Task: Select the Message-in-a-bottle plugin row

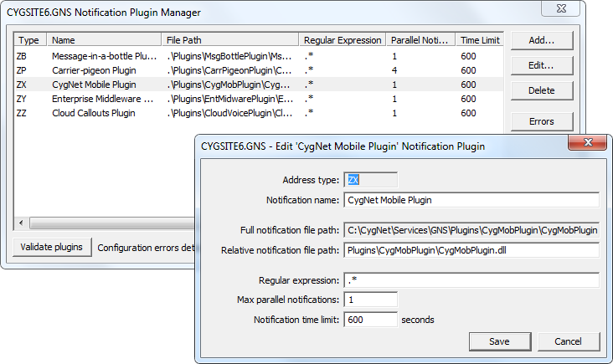Action: click(259, 56)
